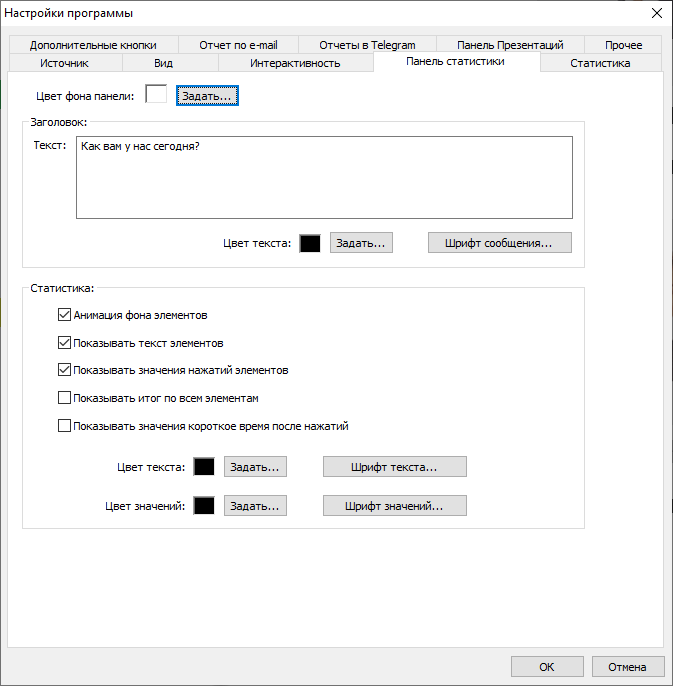Click the Шрифт сообщения button
Viewport: 673px width, 686px height.
pyautogui.click(x=500, y=243)
